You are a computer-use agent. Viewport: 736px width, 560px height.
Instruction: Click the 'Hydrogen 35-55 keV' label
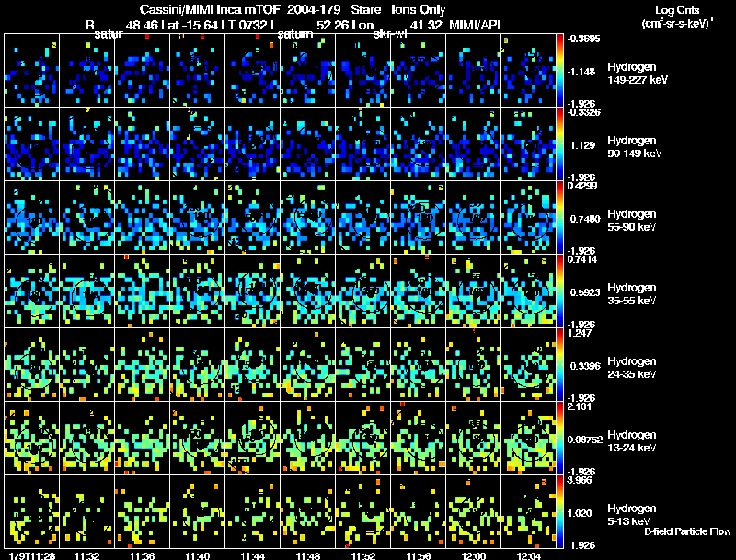[632, 294]
